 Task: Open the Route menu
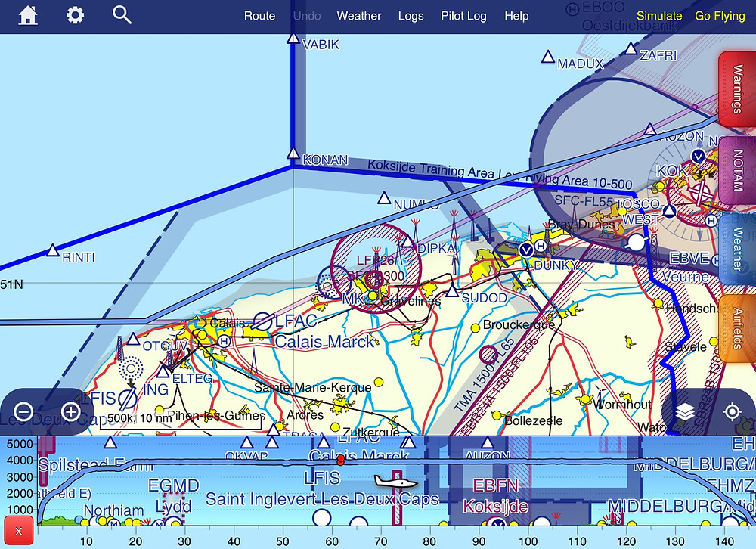(x=259, y=16)
